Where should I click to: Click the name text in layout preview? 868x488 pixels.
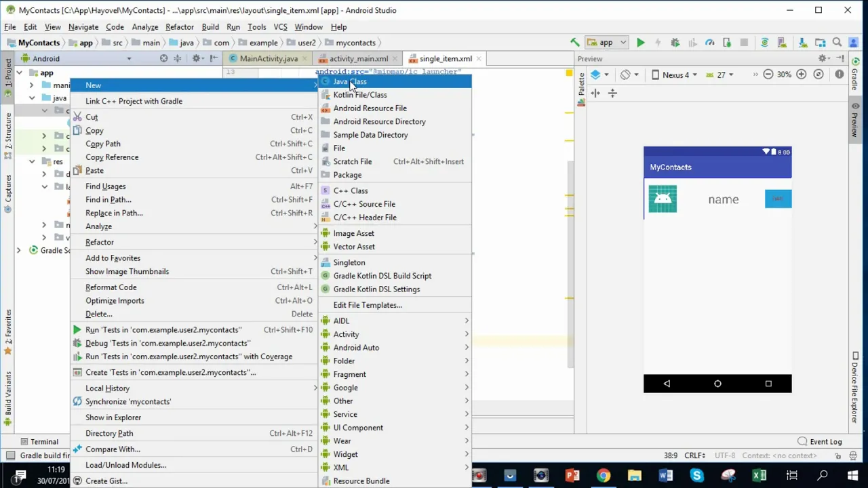724,200
